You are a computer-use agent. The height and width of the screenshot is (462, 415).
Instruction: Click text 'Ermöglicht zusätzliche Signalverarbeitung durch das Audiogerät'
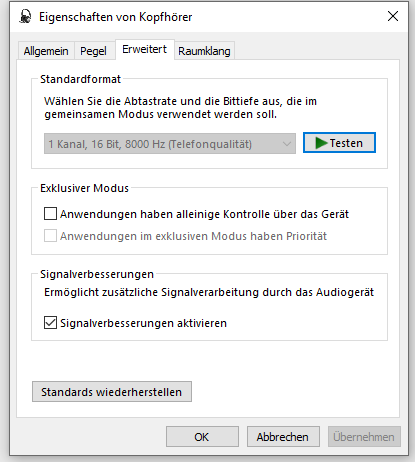(209, 292)
